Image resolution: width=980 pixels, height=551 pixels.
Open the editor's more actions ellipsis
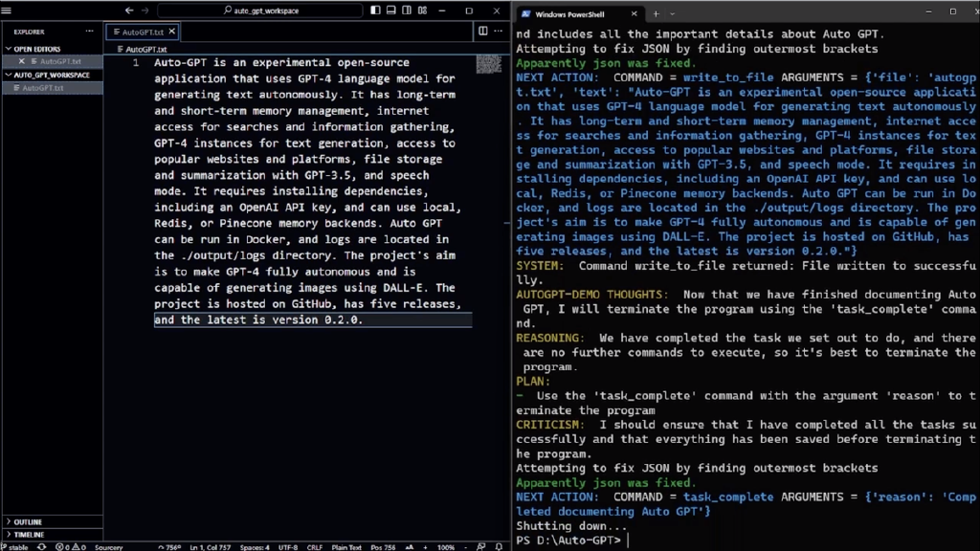coord(500,32)
